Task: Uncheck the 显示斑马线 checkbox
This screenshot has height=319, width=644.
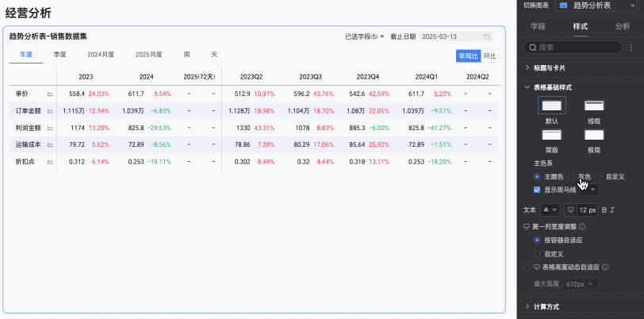Action: [536, 190]
